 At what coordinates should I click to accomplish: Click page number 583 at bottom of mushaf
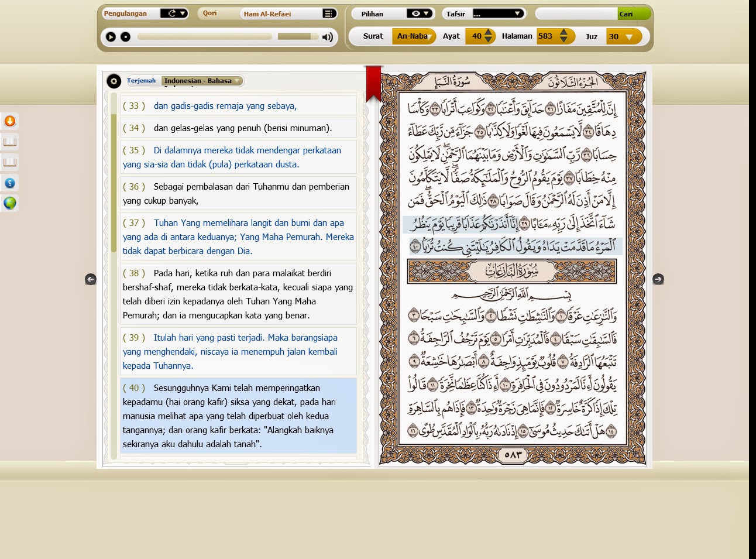pos(513,454)
